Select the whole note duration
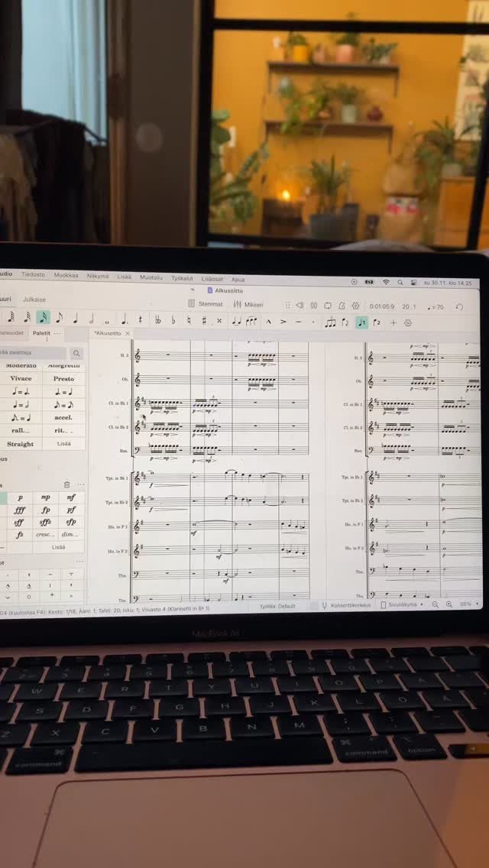Screen dimensions: 489x868 tap(107, 321)
